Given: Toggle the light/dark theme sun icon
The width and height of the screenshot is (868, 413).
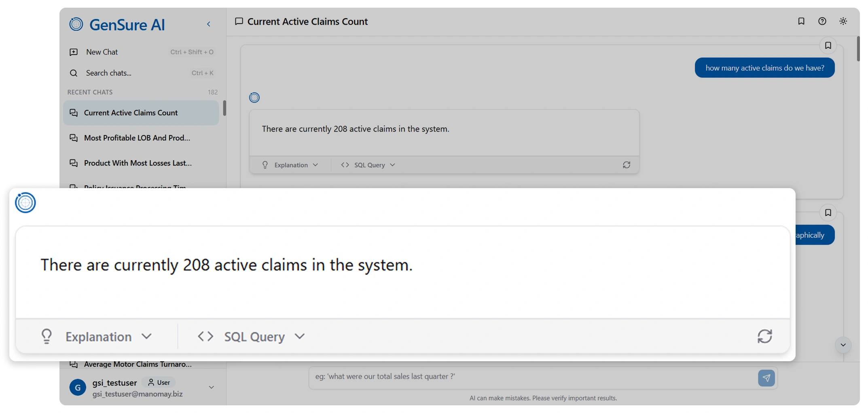Looking at the screenshot, I should click(x=843, y=21).
